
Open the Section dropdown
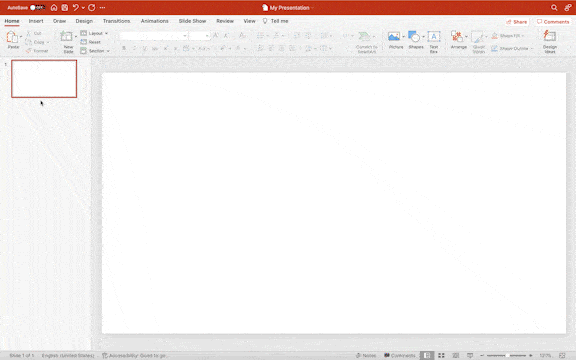tap(95, 51)
